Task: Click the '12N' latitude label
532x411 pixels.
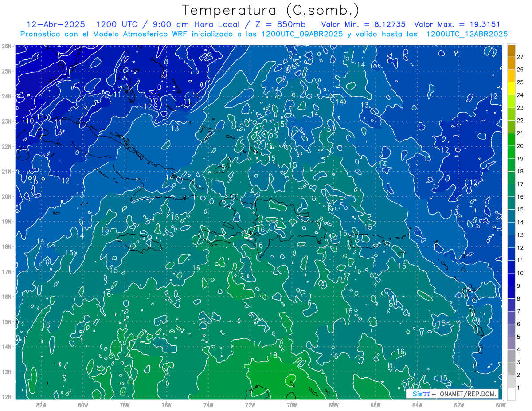Action: pos(6,397)
